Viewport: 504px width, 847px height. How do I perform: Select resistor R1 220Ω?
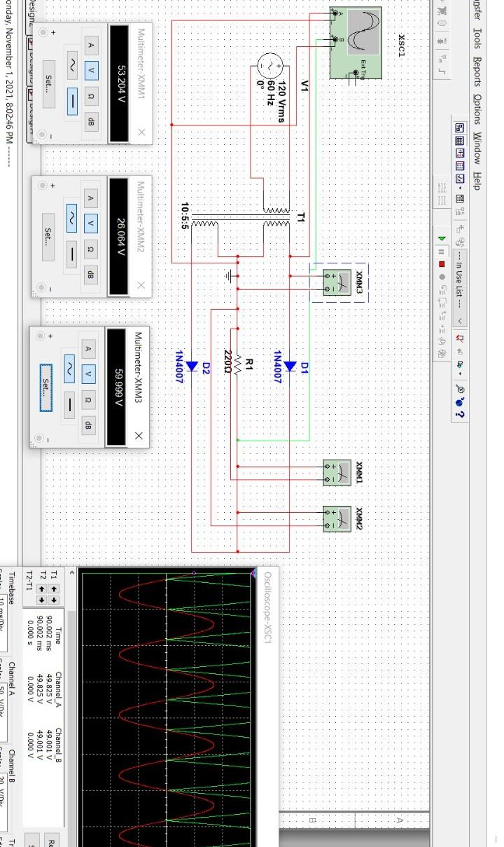click(x=238, y=364)
